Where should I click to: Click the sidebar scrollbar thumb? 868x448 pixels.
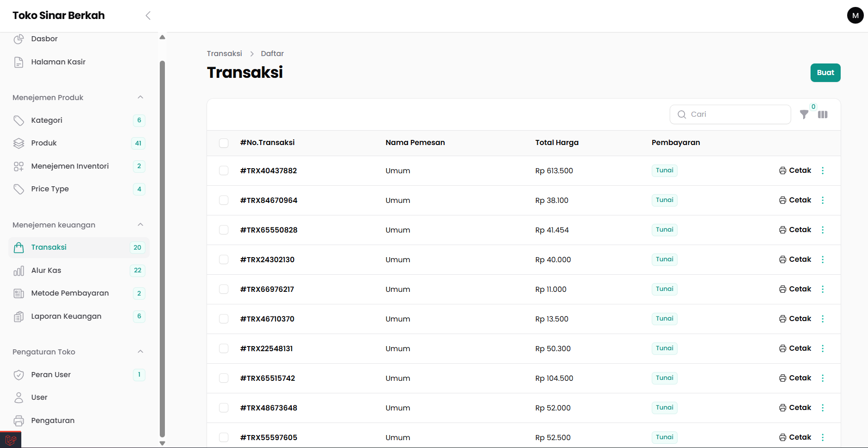tap(162, 249)
